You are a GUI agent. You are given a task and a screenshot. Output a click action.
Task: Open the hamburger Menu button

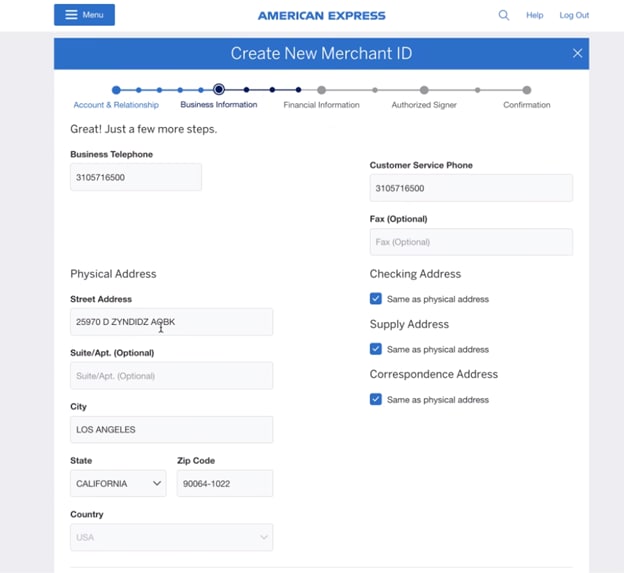(x=84, y=15)
